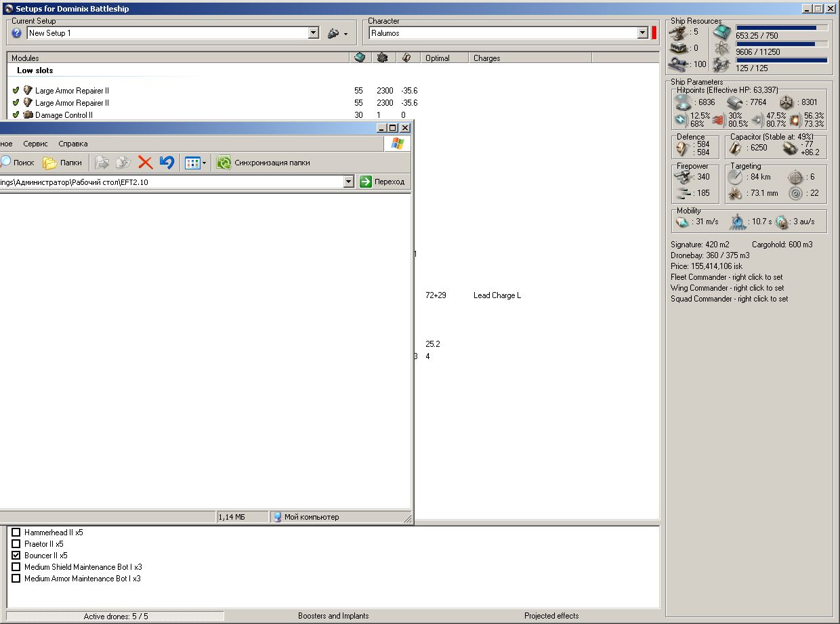Image resolution: width=840 pixels, height=624 pixels.
Task: Click the capacitor capacity icon beside 6250
Action: (736, 148)
